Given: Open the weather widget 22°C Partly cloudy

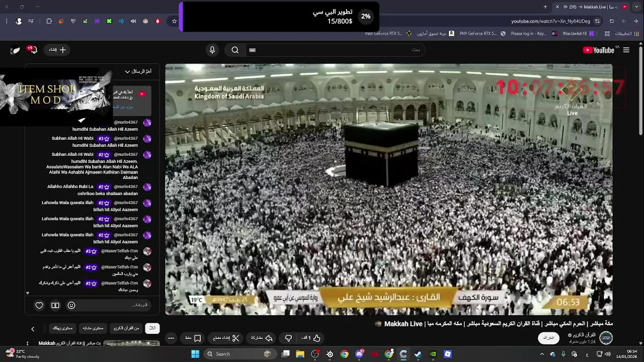Looking at the screenshot, I should [x=22, y=354].
